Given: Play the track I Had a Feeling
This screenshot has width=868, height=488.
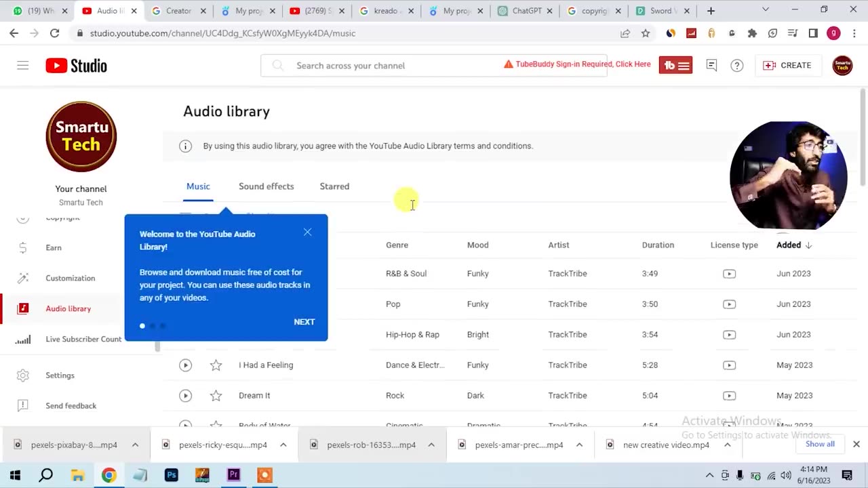Looking at the screenshot, I should (x=185, y=365).
